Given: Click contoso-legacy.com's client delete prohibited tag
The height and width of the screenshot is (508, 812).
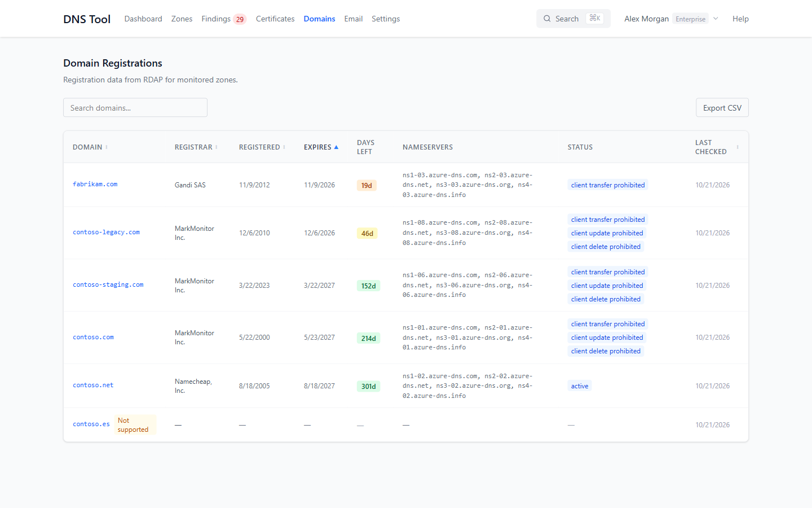Looking at the screenshot, I should pos(606,247).
